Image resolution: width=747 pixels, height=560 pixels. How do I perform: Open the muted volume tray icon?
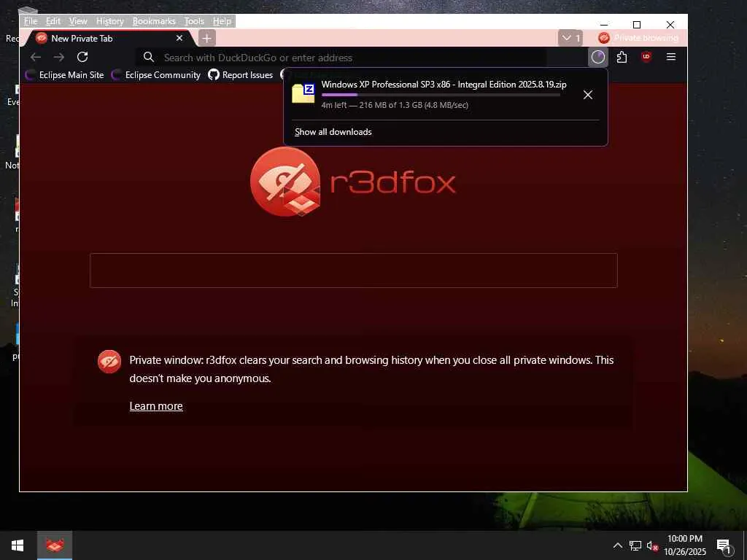(653, 546)
